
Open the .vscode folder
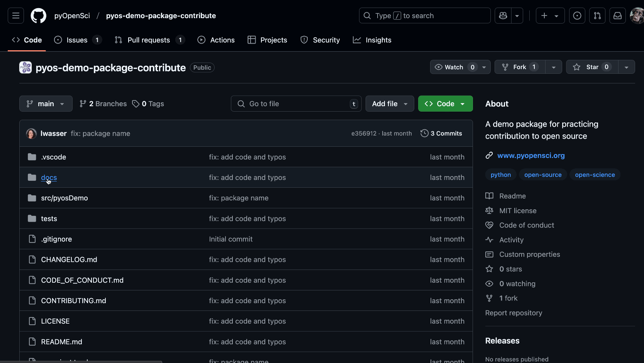point(54,157)
